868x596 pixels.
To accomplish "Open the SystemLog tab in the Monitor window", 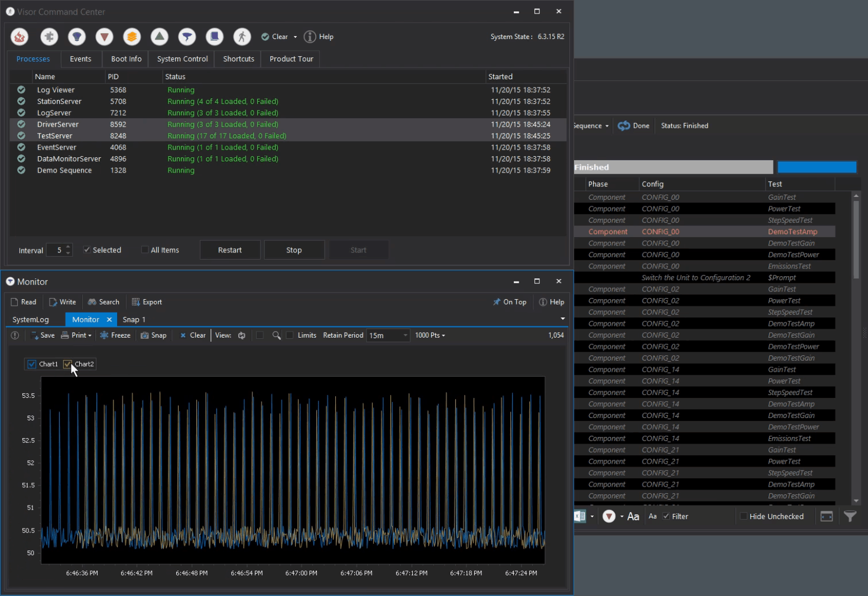I will tap(31, 319).
